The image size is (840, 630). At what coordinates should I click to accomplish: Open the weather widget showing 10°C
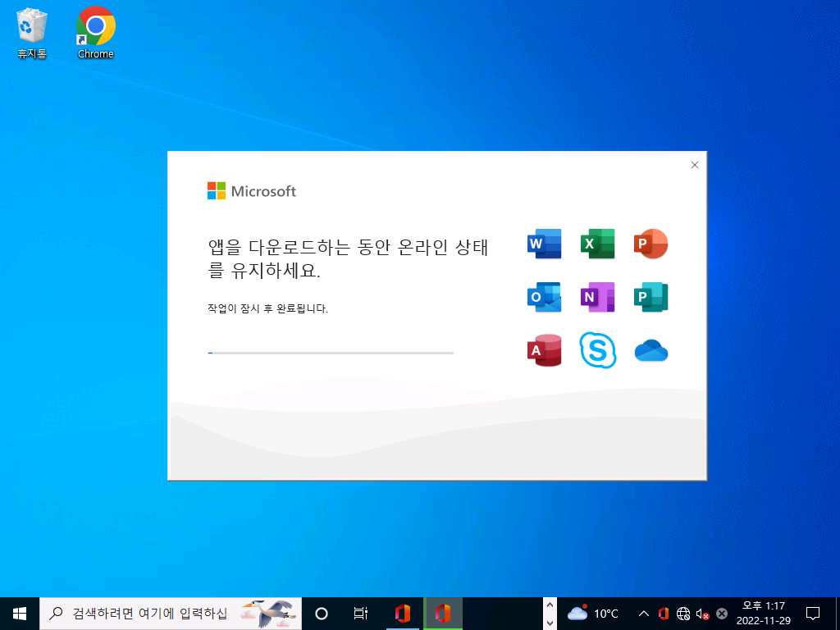pos(592,614)
